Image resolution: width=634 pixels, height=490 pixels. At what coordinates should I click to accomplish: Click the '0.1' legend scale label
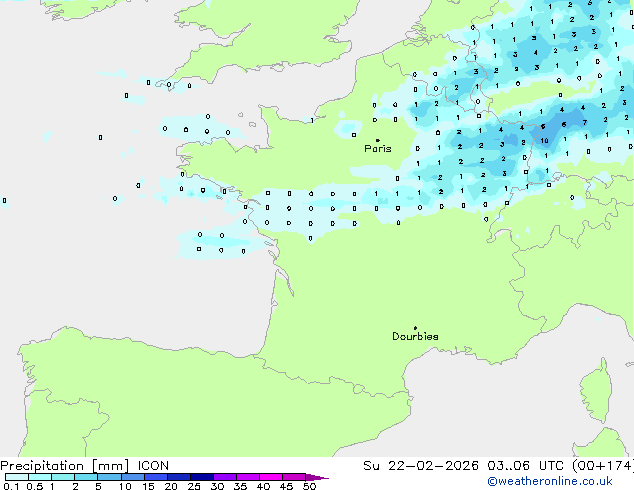[x=11, y=486]
